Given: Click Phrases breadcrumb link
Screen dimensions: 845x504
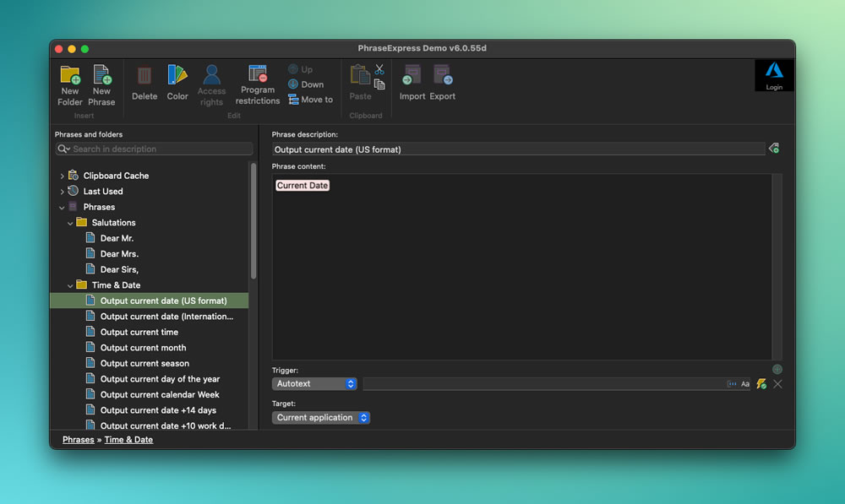Looking at the screenshot, I should click(78, 439).
